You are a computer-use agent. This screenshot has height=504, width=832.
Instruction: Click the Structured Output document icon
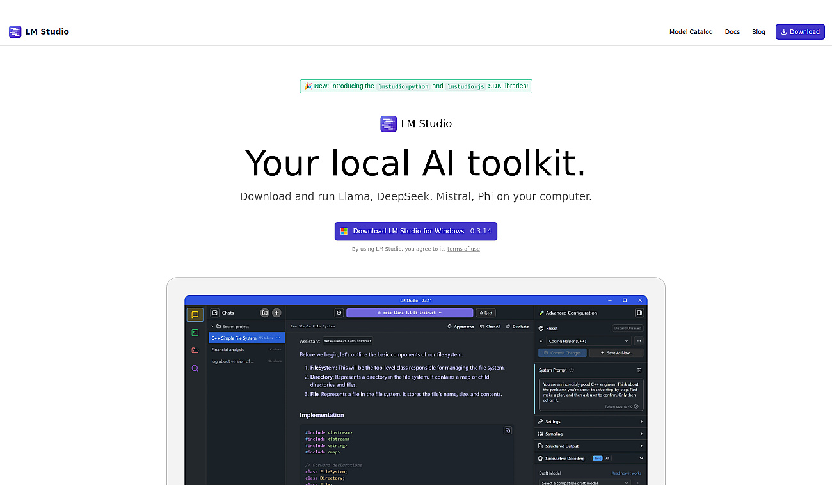(541, 446)
